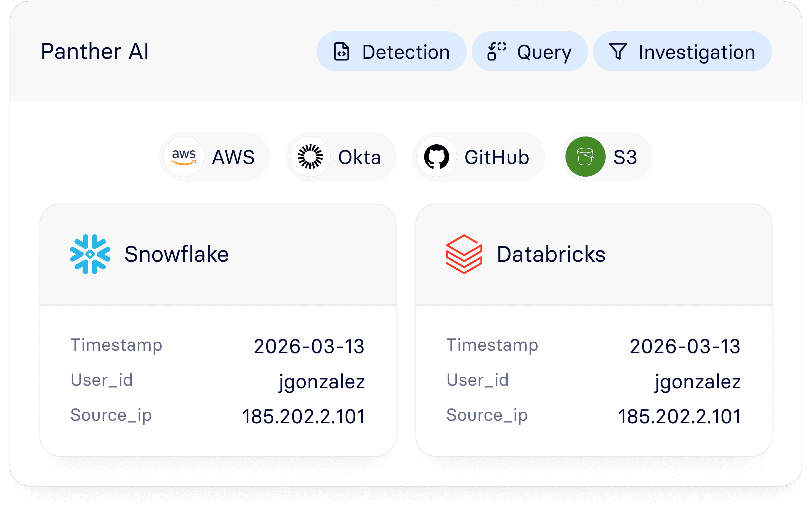This screenshot has width=812, height=516.
Task: Click the Snowflake logo icon
Action: click(x=90, y=254)
